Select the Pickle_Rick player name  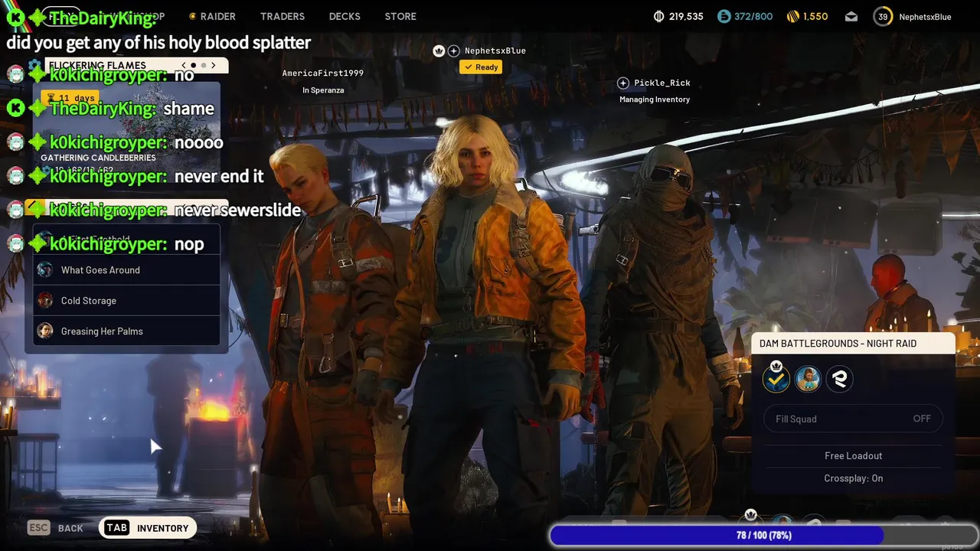pyautogui.click(x=662, y=83)
